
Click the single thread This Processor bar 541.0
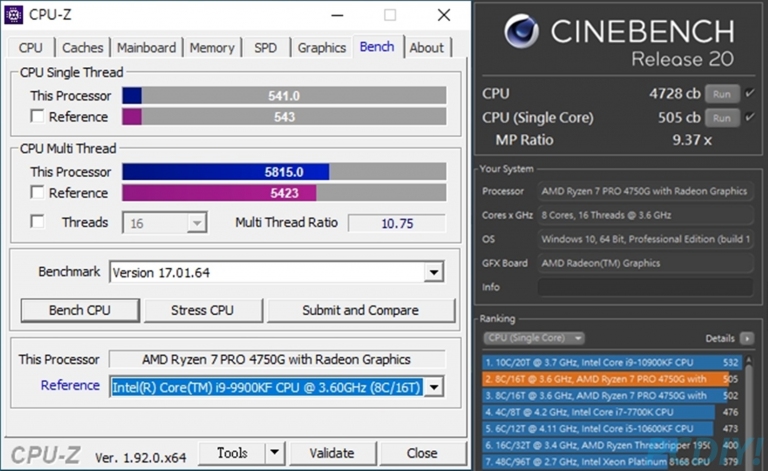pos(284,95)
